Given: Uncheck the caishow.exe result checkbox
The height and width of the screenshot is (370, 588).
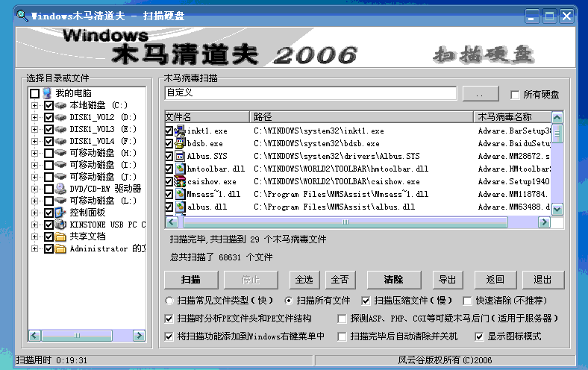Looking at the screenshot, I should click(169, 182).
